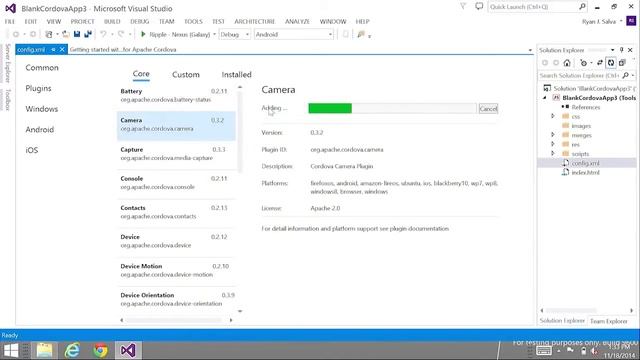
Task: Close the config.xml tab
Action: (62, 49)
